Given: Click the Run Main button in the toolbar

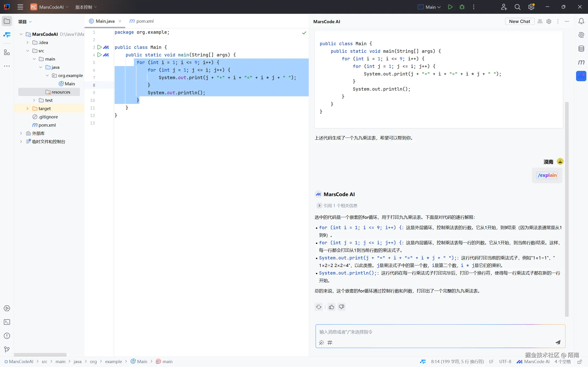Looking at the screenshot, I should [x=450, y=7].
